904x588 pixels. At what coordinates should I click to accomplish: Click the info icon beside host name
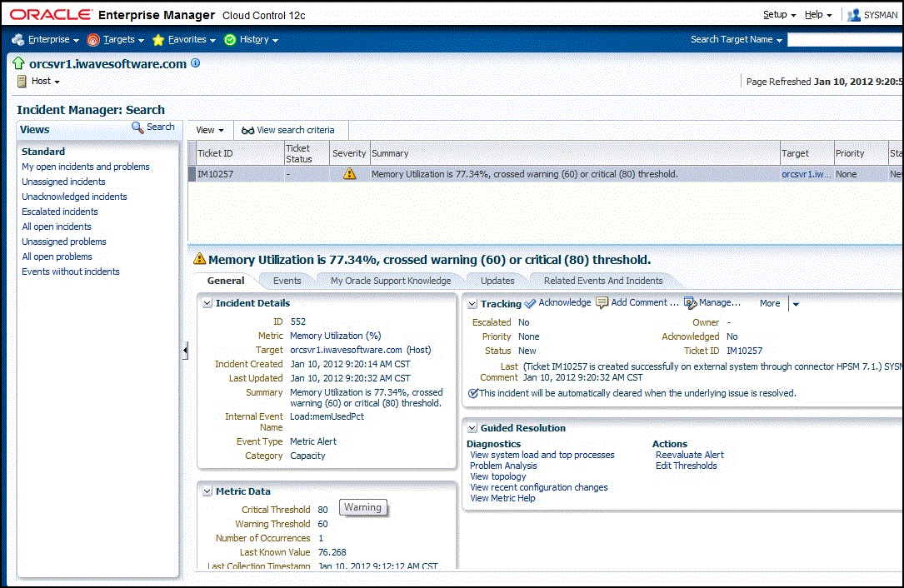click(x=196, y=62)
